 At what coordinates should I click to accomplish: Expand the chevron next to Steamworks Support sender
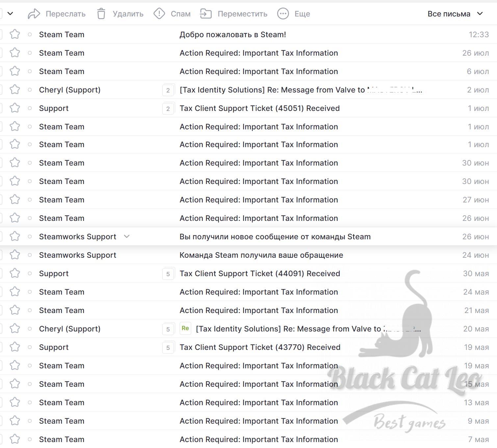[127, 236]
